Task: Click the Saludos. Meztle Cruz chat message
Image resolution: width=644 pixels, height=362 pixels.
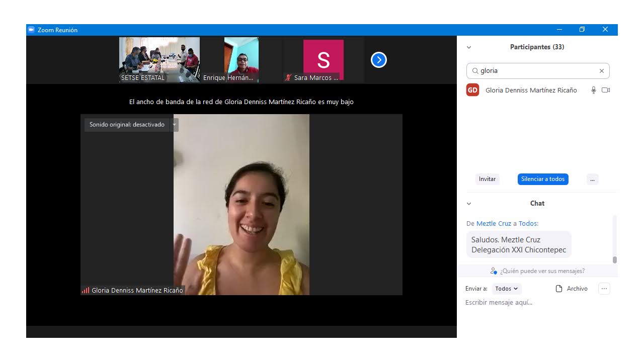Action: (x=519, y=245)
